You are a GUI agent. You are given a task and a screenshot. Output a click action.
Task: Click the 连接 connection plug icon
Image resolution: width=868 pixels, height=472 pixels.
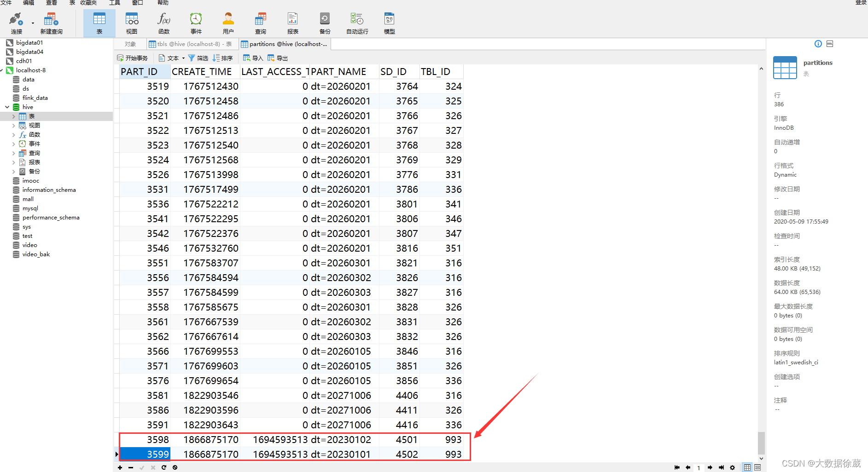click(16, 19)
